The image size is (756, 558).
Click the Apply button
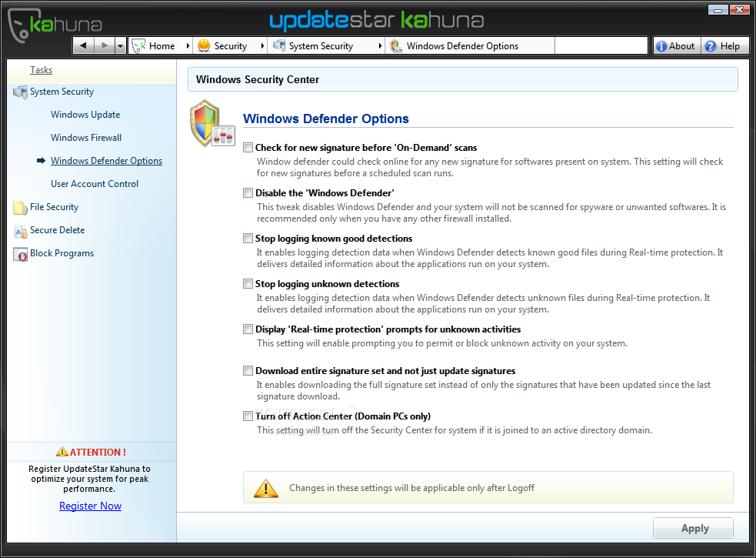(x=694, y=528)
